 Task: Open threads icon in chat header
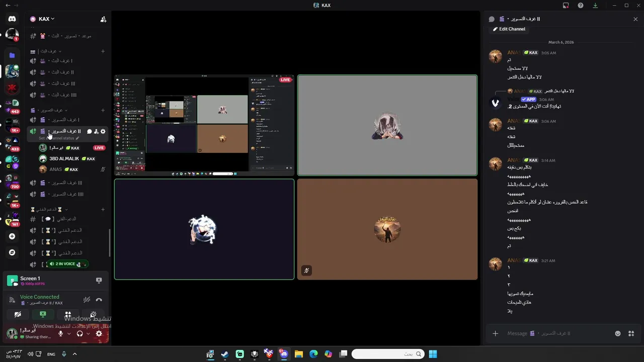[492, 19]
